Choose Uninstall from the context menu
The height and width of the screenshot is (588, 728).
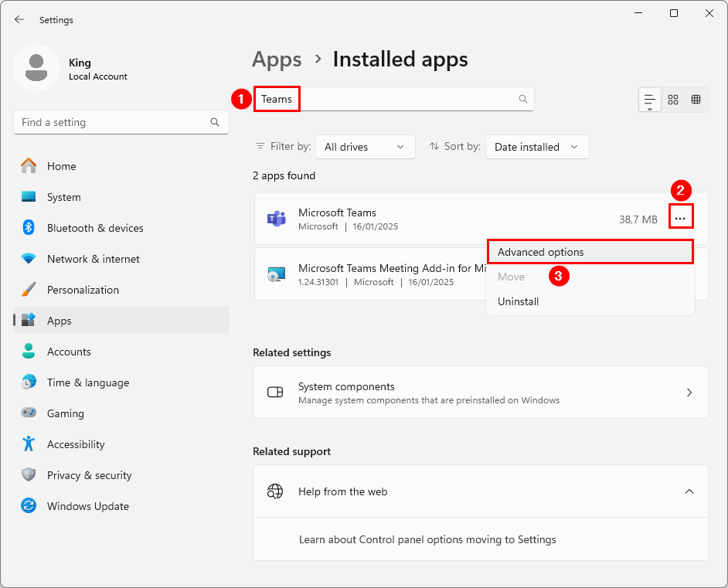click(x=519, y=302)
